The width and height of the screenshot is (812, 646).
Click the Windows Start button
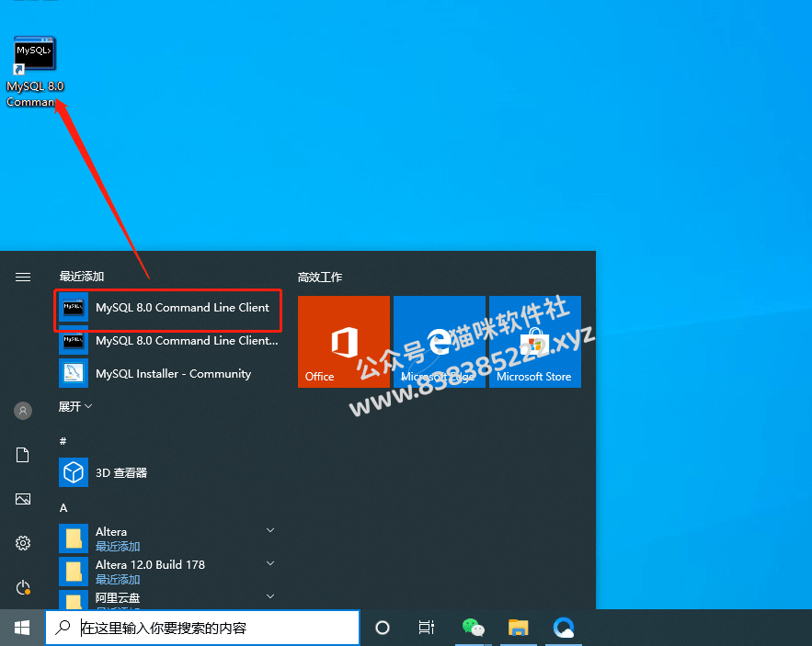pyautogui.click(x=22, y=628)
